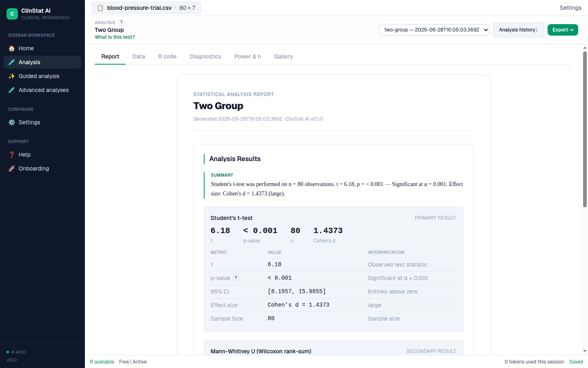Click the vertical scrollbar thumb
The image size is (588, 368).
coord(585,129)
